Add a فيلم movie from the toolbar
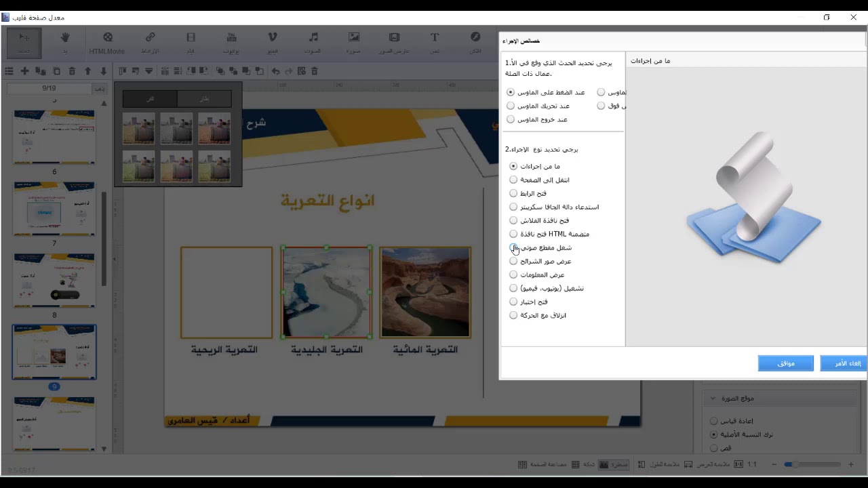The height and width of the screenshot is (488, 868). click(191, 43)
